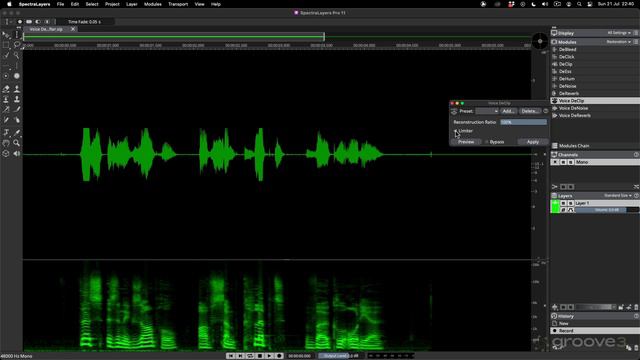Click the Apple menu logo
This screenshot has width=640, height=360.
(x=9, y=4)
